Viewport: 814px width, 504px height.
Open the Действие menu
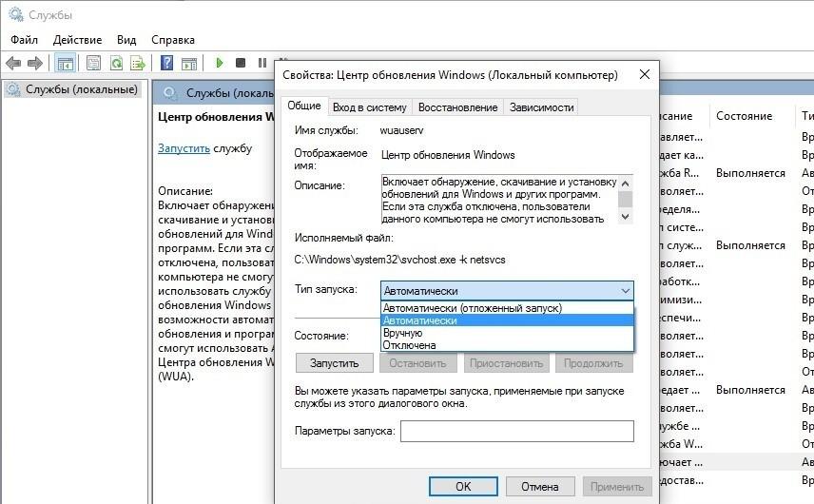point(77,40)
